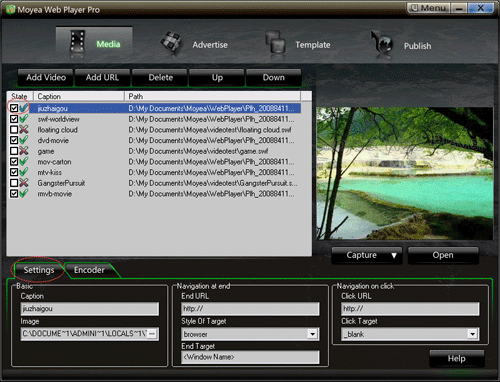Click the End URL input field
The width and height of the screenshot is (500, 382).
pyautogui.click(x=250, y=309)
